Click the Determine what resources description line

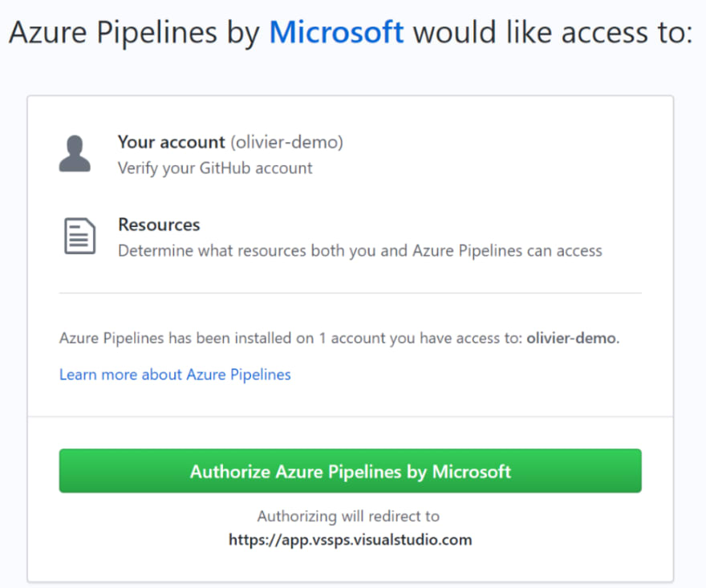coord(359,251)
